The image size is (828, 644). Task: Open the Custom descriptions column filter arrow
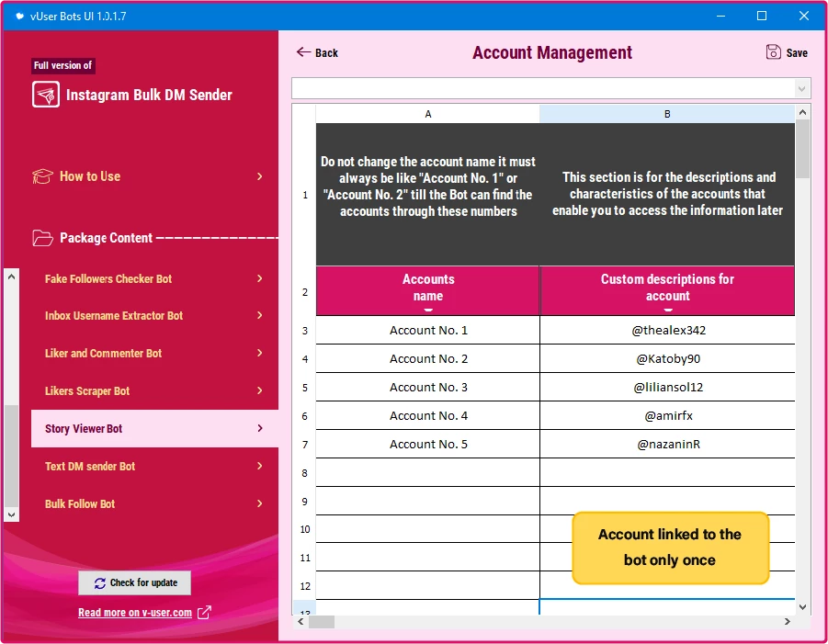click(x=668, y=310)
